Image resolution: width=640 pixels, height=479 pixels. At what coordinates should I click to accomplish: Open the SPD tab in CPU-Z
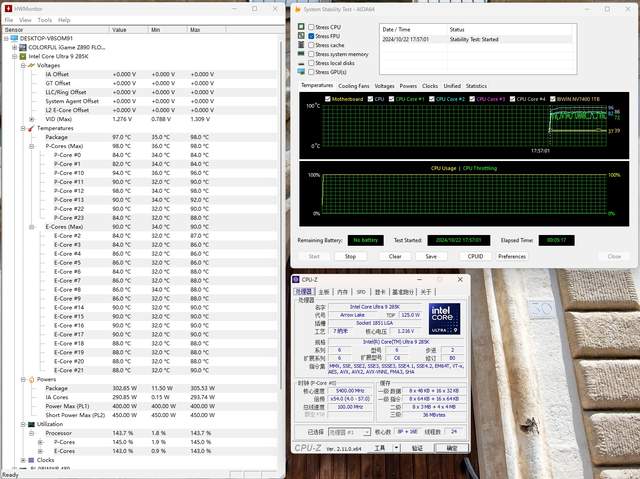tap(361, 292)
